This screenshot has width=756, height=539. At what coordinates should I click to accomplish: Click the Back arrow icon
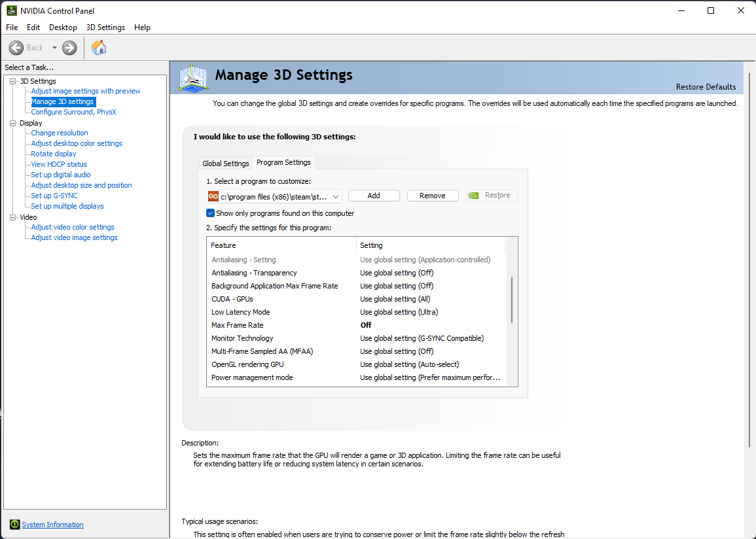[16, 47]
